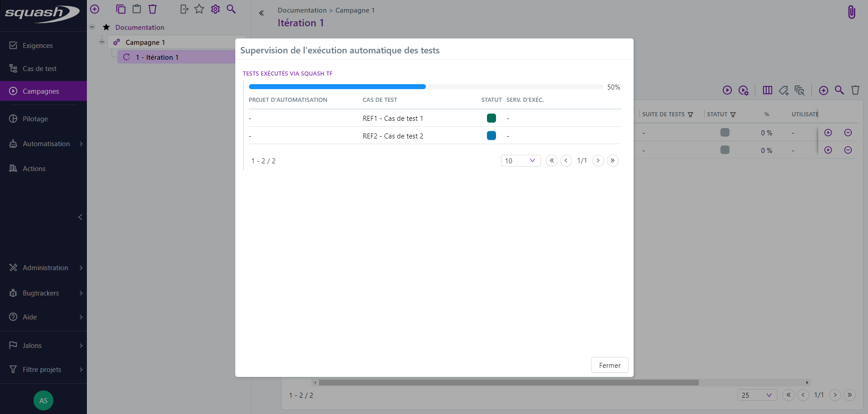Toggle the filter on STATUT column
Screen dimensions: 868x414
pos(734,114)
